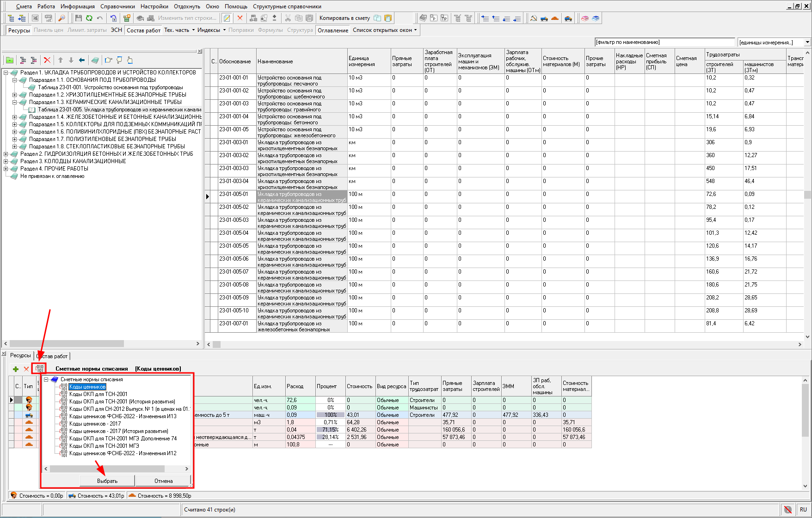The height and width of the screenshot is (518, 812).
Task: Click the 'Выбрать' button
Action: pyautogui.click(x=107, y=481)
